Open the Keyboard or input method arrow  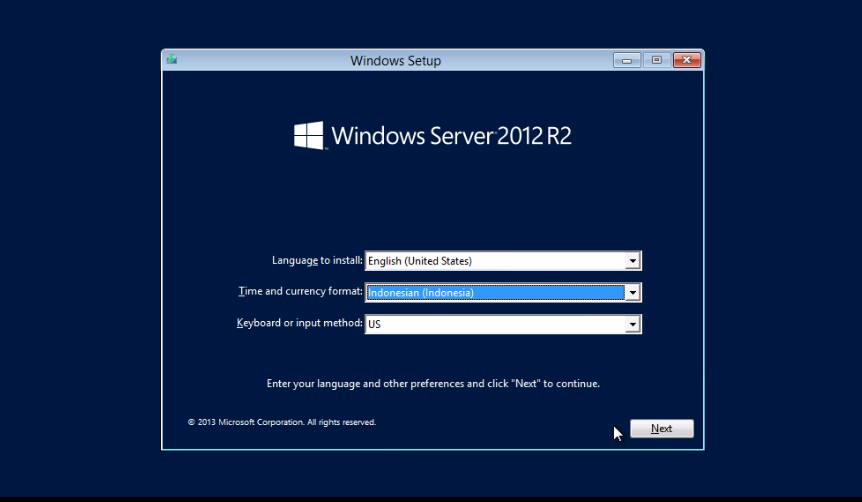(633, 324)
